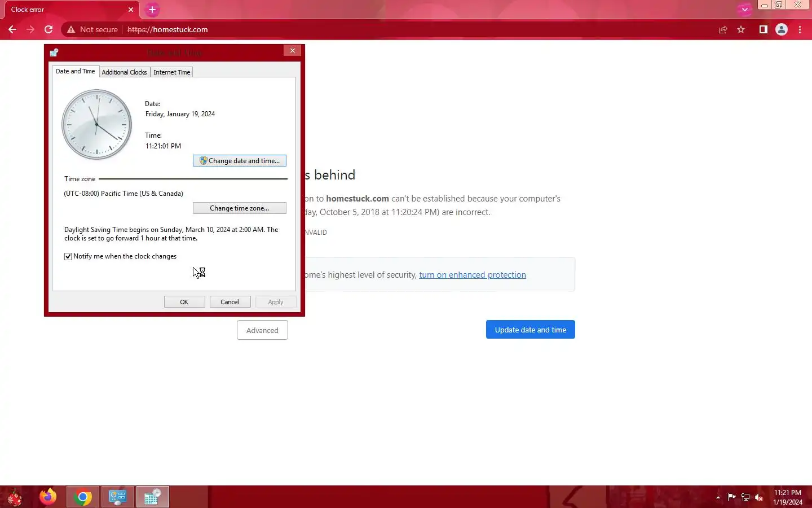Click Change time zone button
The height and width of the screenshot is (508, 812).
click(240, 208)
